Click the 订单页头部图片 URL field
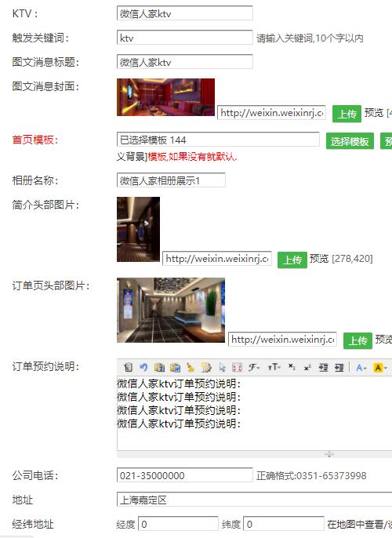This screenshot has height=538, width=392. pos(282,340)
